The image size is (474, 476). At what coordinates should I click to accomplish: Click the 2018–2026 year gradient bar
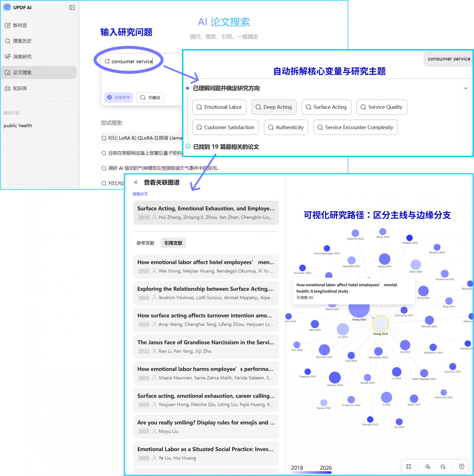click(311, 472)
